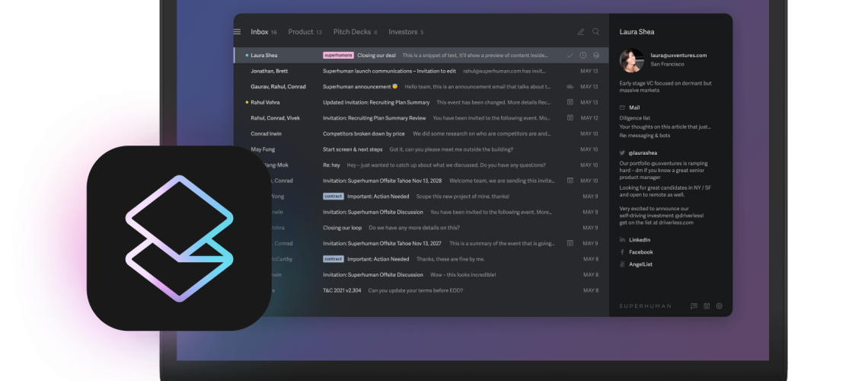Click the LinkedIn icon
Screen dimensions: 868x381
point(622,240)
